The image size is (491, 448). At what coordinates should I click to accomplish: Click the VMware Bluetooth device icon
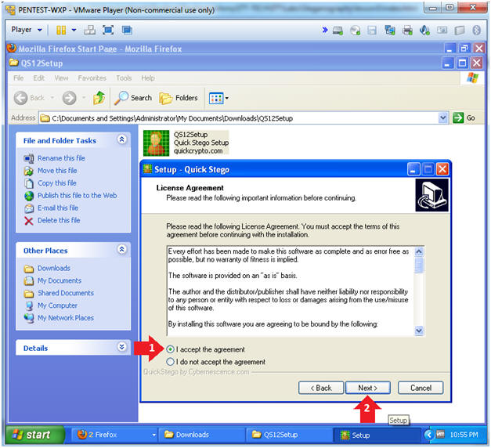pos(477,31)
